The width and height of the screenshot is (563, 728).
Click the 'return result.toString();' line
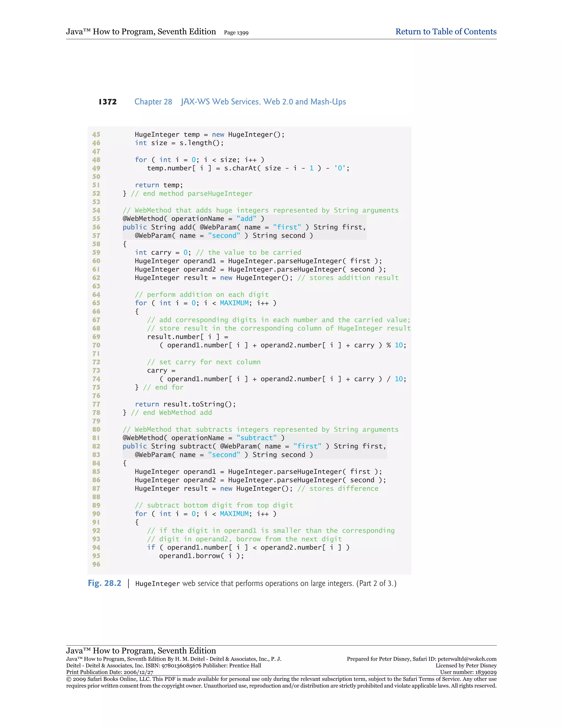click(185, 404)
